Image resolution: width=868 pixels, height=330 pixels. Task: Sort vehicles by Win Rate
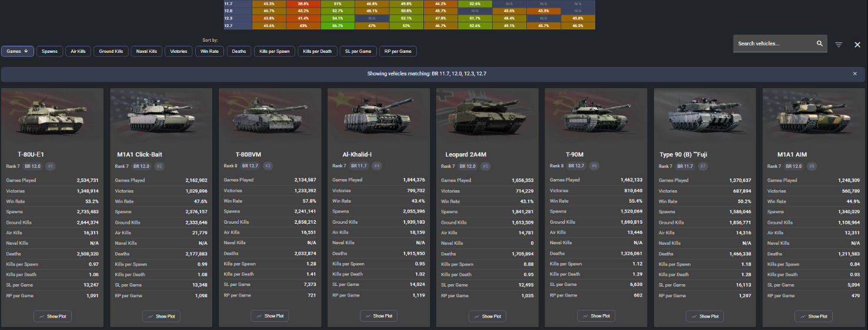209,51
